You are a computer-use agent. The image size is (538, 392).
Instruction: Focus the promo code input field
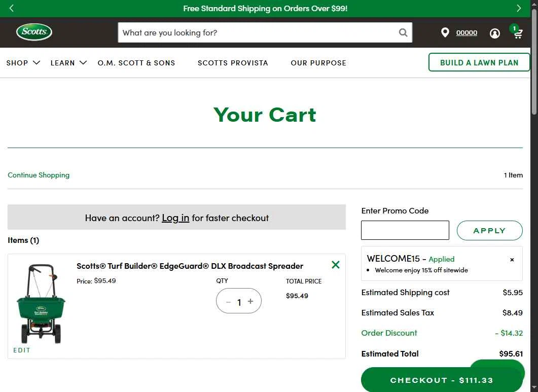click(405, 230)
